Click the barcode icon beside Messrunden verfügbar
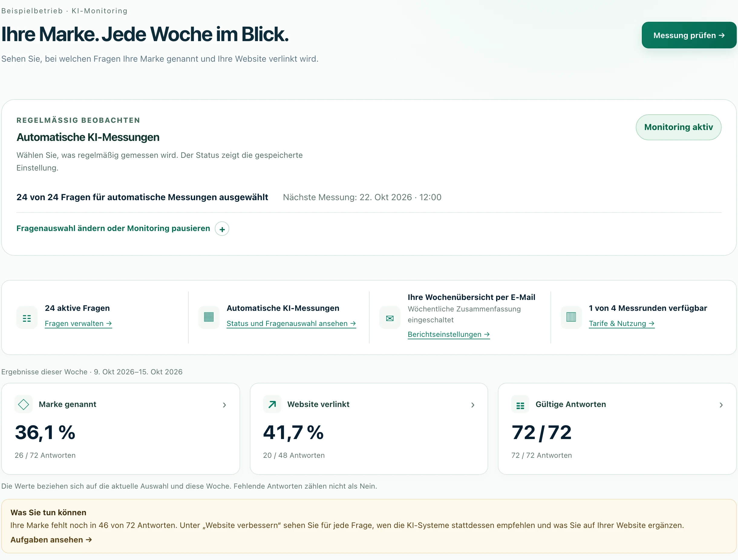Image resolution: width=738 pixels, height=560 pixels. (x=571, y=317)
